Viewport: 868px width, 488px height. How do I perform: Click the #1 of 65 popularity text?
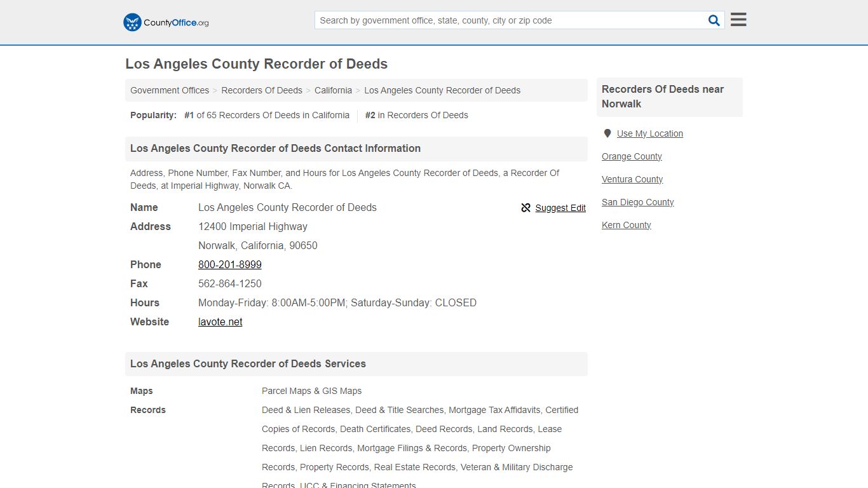[267, 115]
